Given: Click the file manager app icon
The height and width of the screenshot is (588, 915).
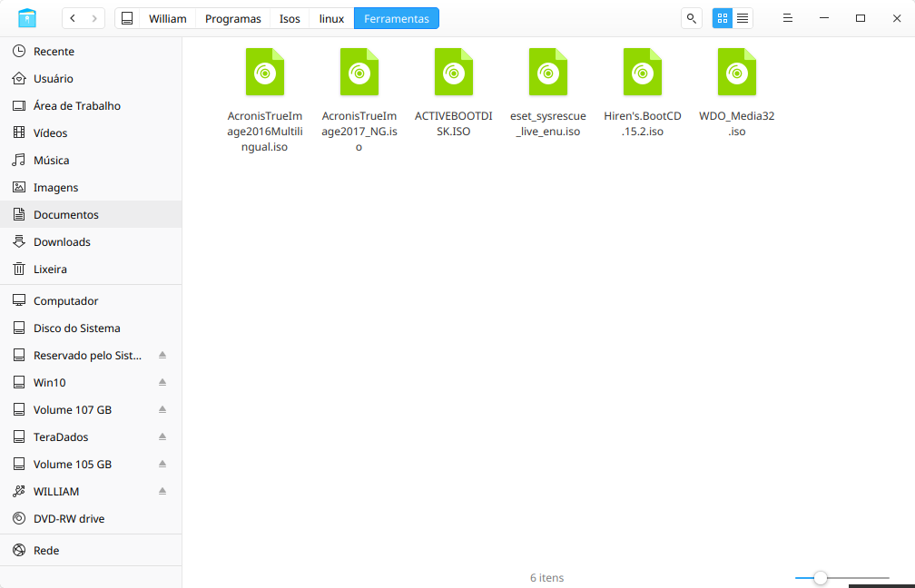Looking at the screenshot, I should pos(27,19).
